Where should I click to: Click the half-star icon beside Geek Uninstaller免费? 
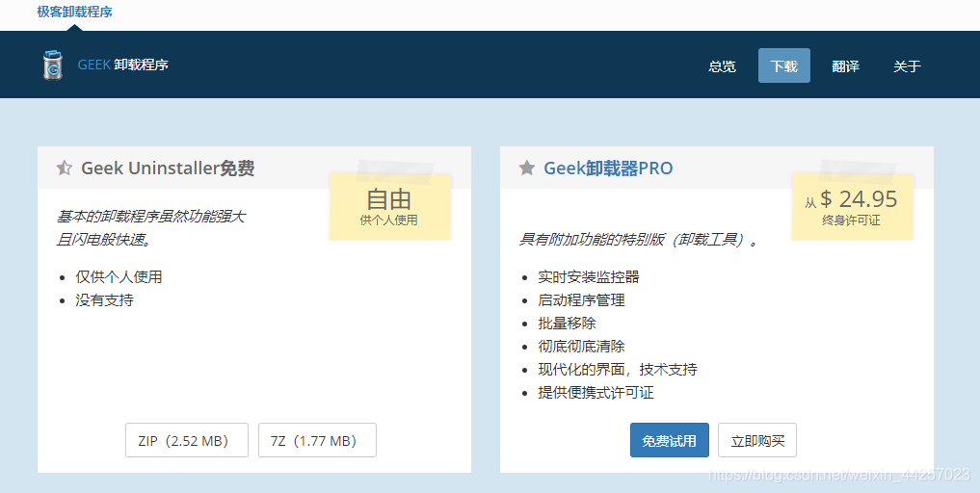click(x=65, y=168)
